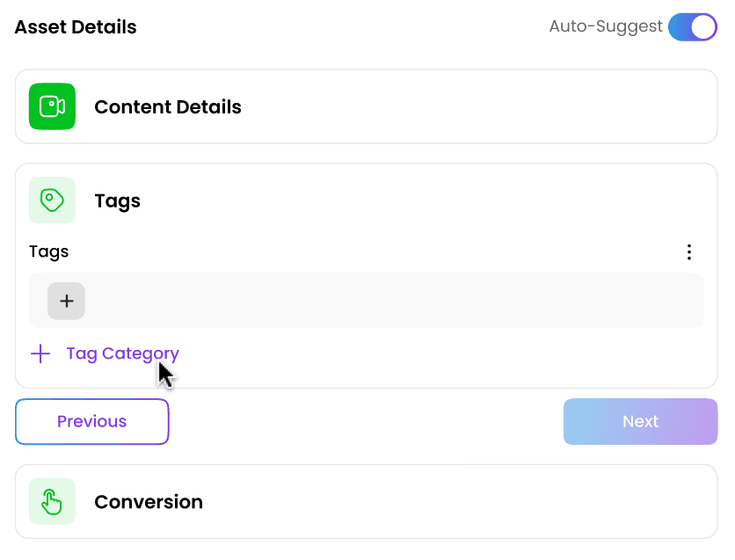Expand the Conversion section
This screenshot has height=560, width=735.
click(x=440, y=502)
